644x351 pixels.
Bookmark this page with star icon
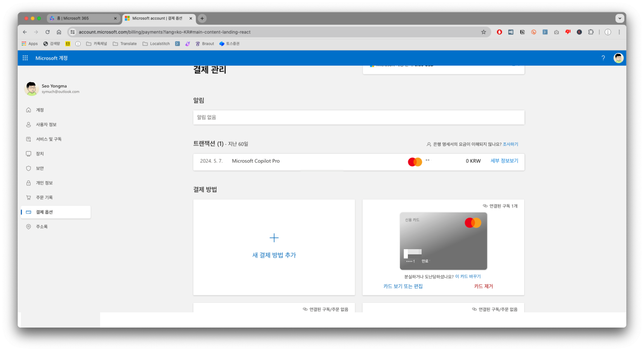(483, 32)
